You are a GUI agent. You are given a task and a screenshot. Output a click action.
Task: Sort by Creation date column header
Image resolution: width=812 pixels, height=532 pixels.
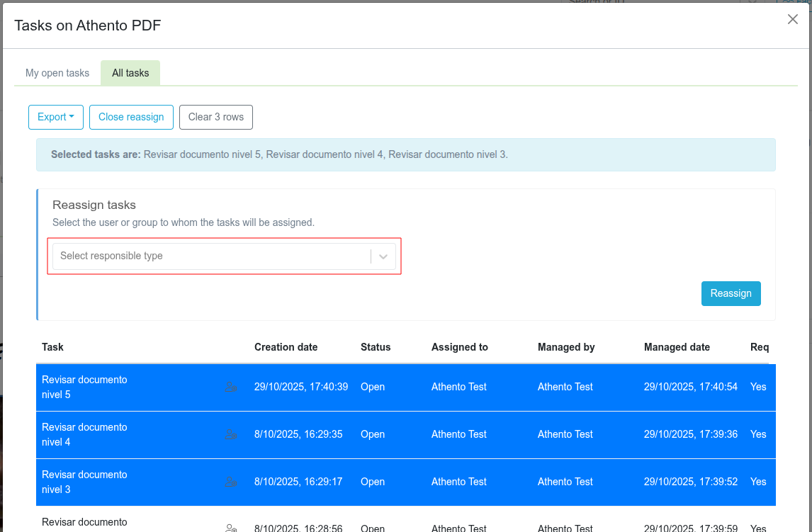coord(286,347)
